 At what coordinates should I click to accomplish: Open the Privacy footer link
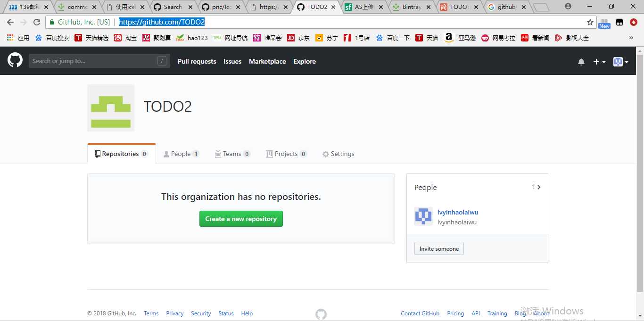point(175,313)
